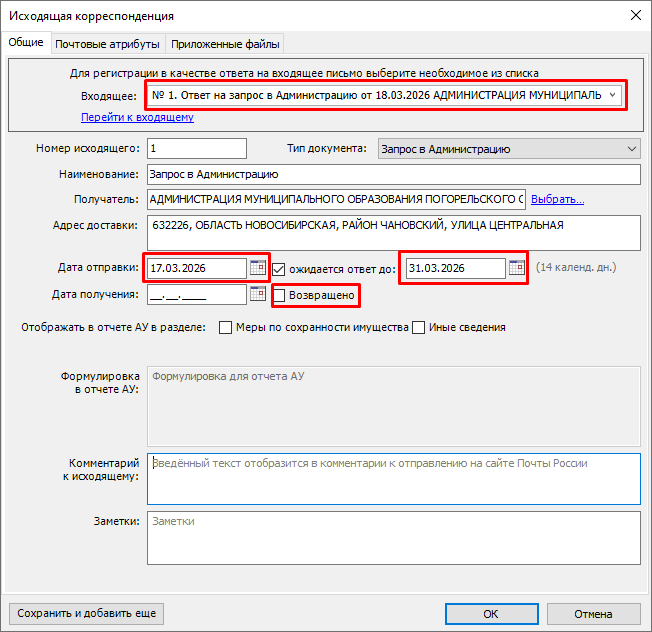The width and height of the screenshot is (652, 632).
Task: Expand the Входящее letter dropdown
Action: [x=612, y=95]
